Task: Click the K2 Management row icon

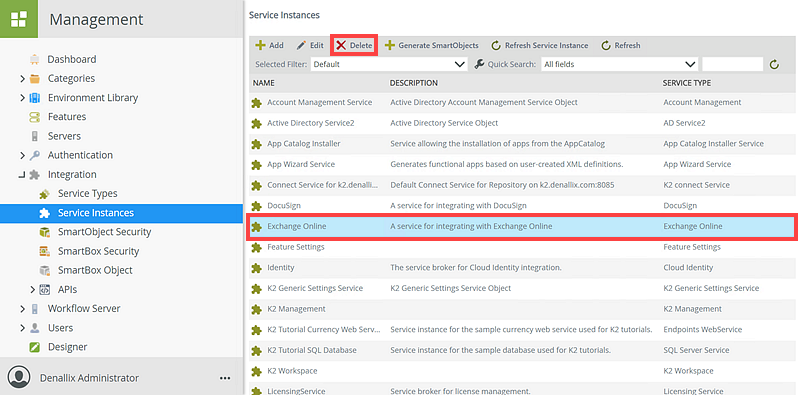Action: pos(256,309)
